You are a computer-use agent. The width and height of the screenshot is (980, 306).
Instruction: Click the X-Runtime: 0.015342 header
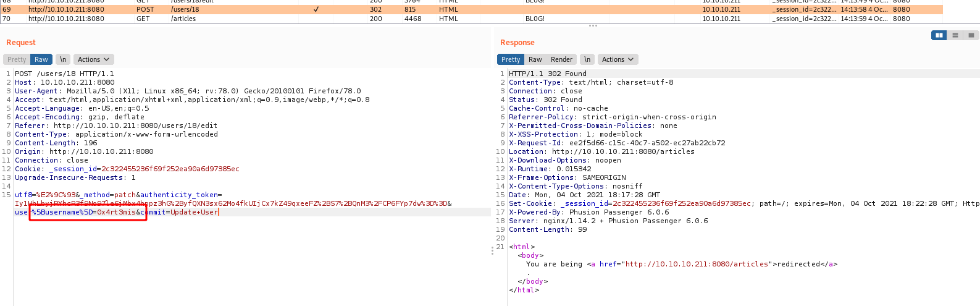point(550,169)
